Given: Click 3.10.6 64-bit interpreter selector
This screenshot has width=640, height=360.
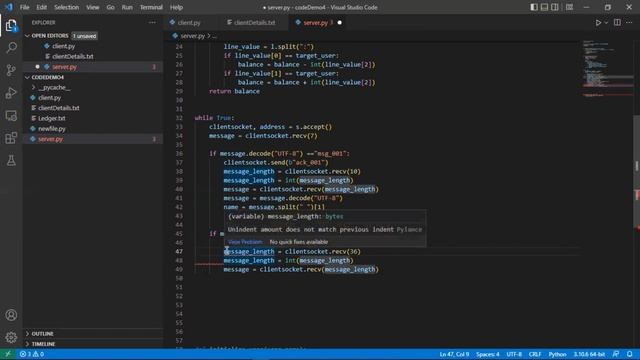Looking at the screenshot, I should click(x=589, y=354).
